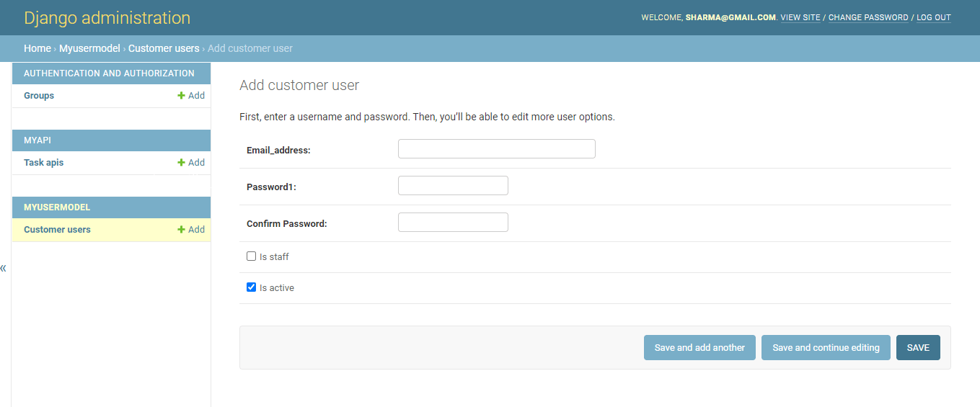Click Save and continue editing button
The image size is (980, 407).
[x=826, y=348]
